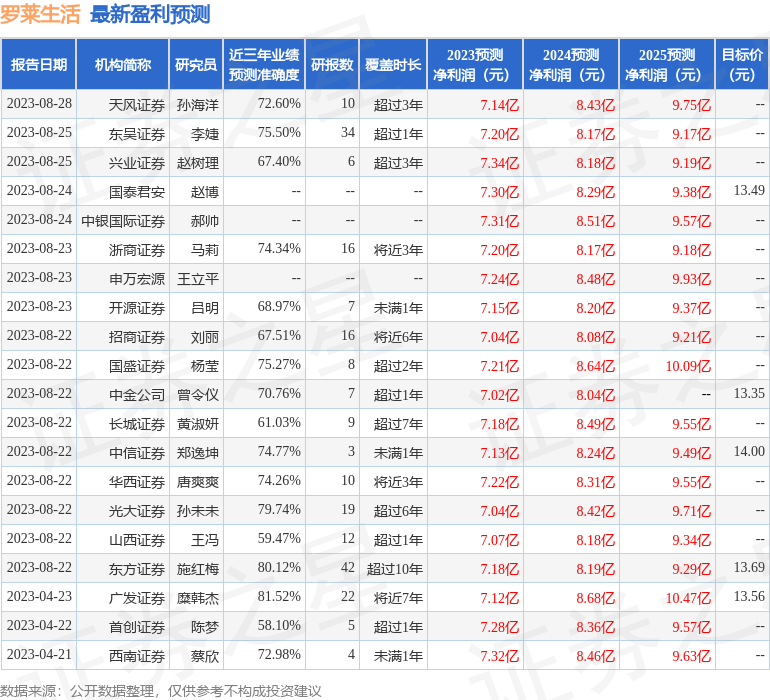
Task: Click the 2024预测净利润 column header
Action: point(571,64)
